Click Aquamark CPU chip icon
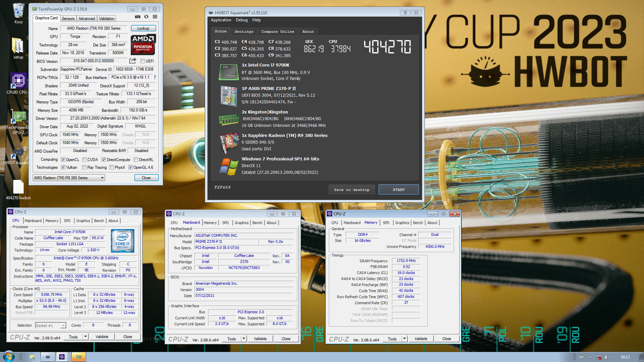Image resolution: width=644 pixels, height=362 pixels. pyautogui.click(x=228, y=72)
